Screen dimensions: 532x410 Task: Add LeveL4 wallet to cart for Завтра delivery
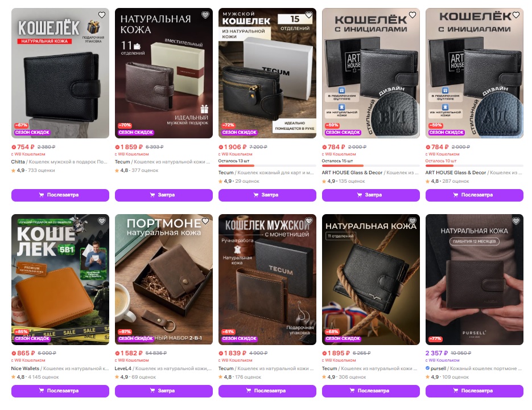pos(164,391)
